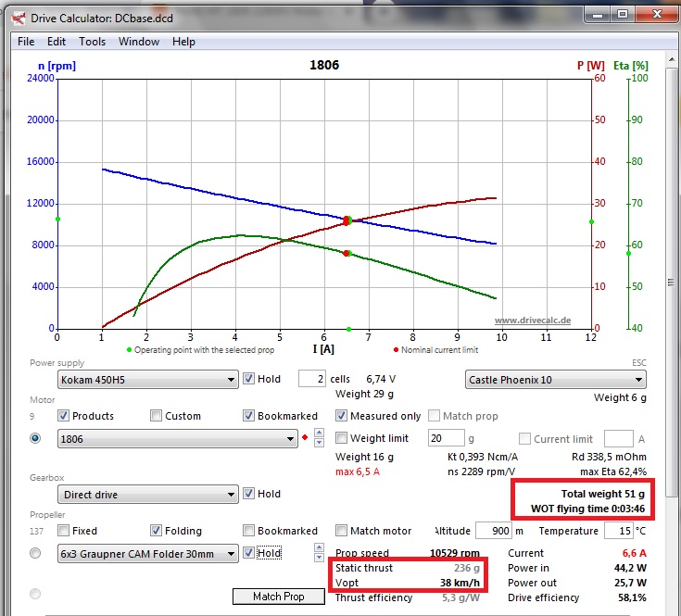
Task: Expand the Castle Phoenix 10 ESC dropdown
Action: click(x=639, y=380)
